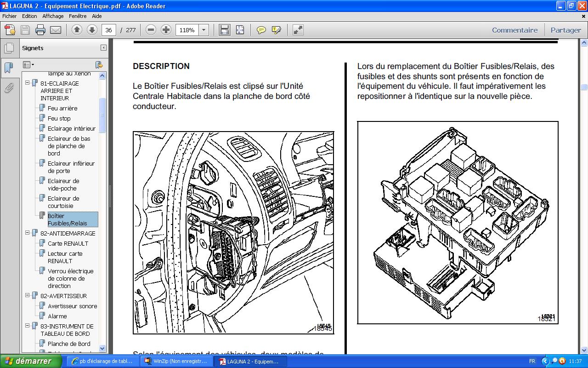Click the scrolling mode toolbar icon

224,30
